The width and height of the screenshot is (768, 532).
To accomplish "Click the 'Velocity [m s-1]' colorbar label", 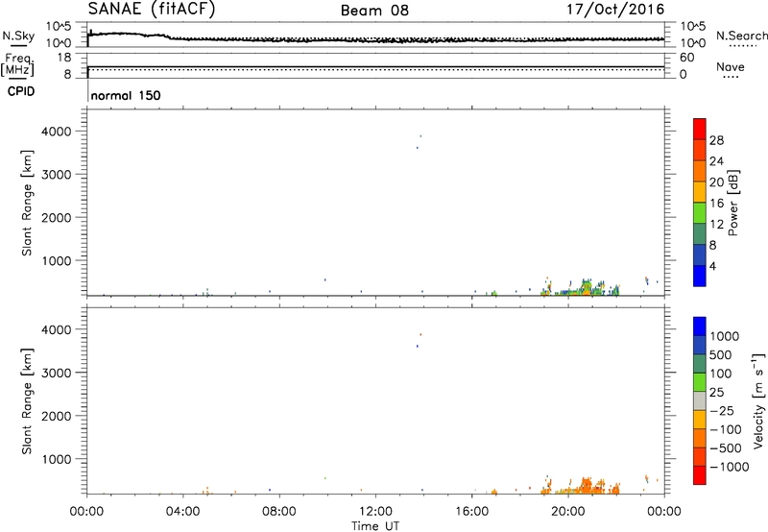I will (x=758, y=400).
